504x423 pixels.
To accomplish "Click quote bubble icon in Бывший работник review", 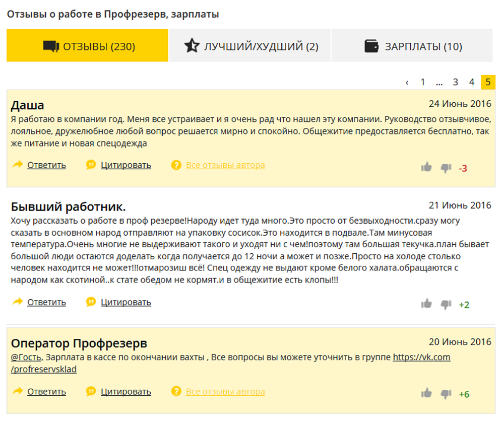I will coord(91,302).
